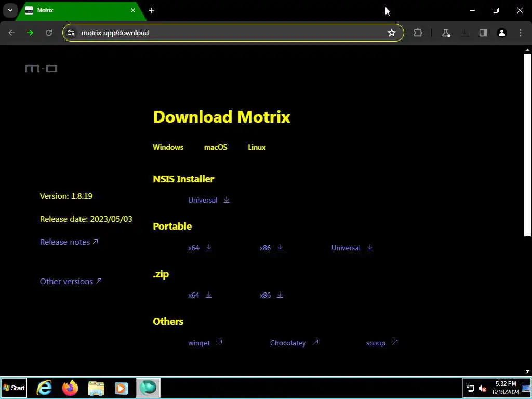Launch Internet Explorer from taskbar
Screen dimensions: 532x399
44,388
